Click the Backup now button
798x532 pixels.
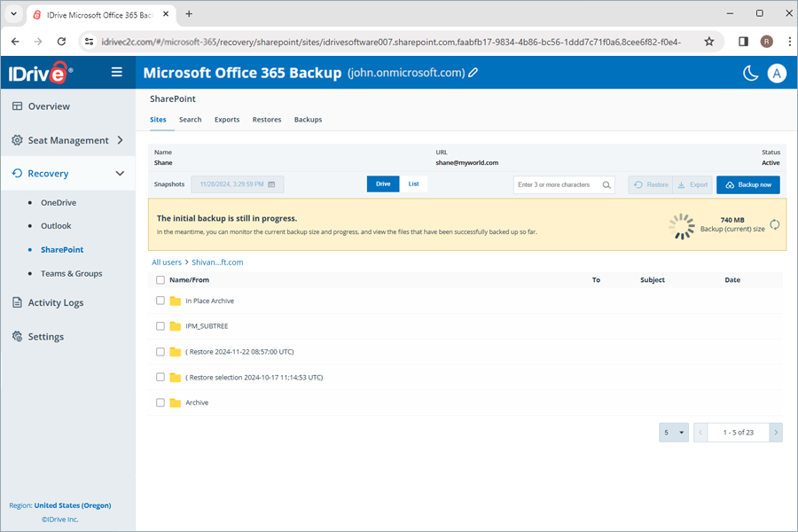pyautogui.click(x=748, y=184)
